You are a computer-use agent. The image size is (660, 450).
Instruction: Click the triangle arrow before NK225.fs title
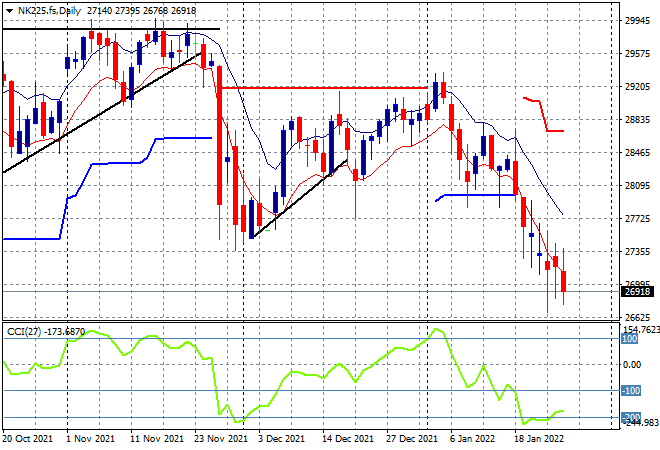[9, 11]
